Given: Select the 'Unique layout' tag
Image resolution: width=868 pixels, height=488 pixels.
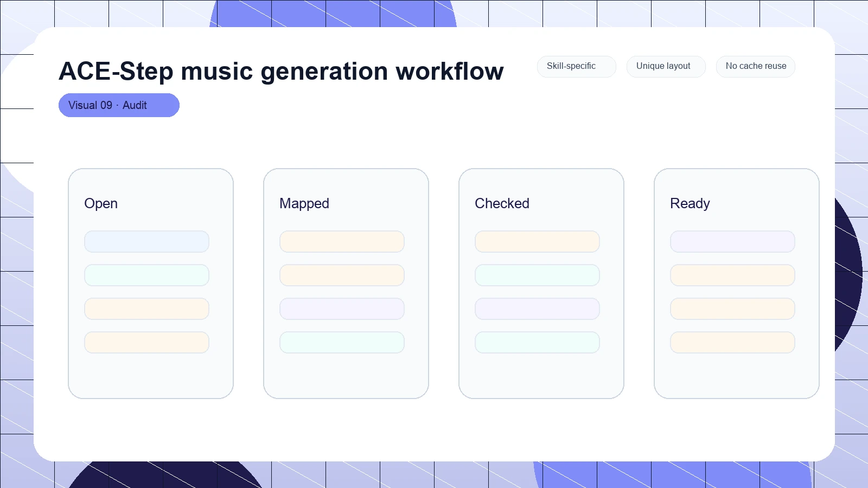Looking at the screenshot, I should [666, 67].
